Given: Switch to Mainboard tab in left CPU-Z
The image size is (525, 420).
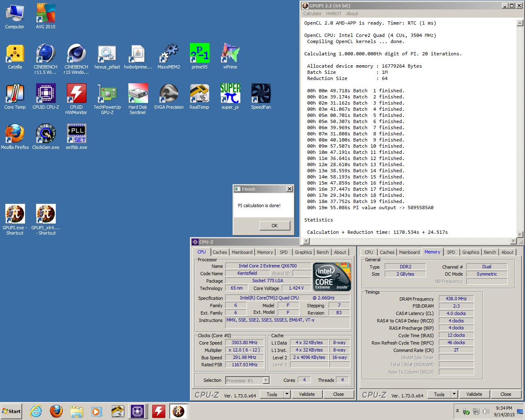Looking at the screenshot, I should 242,252.
